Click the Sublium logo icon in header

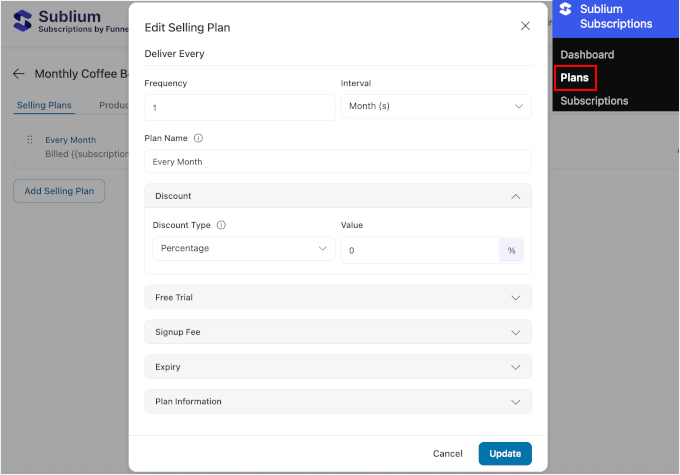coord(23,21)
